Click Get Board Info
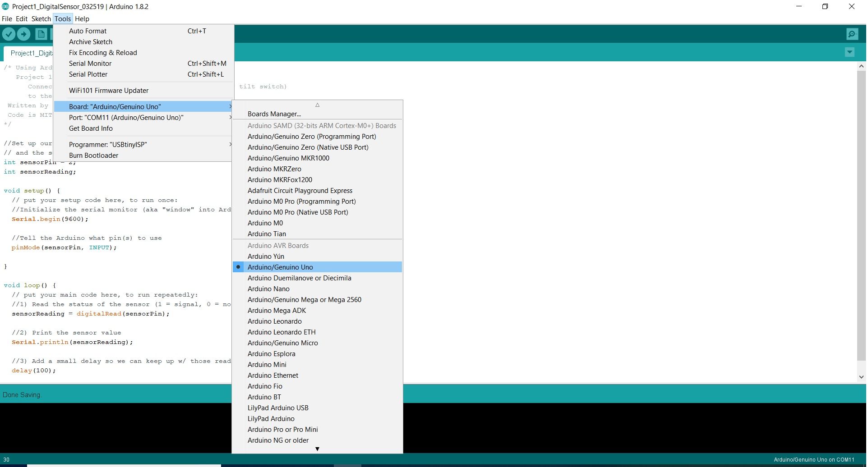Viewport: 868px width, 467px height. click(x=91, y=128)
